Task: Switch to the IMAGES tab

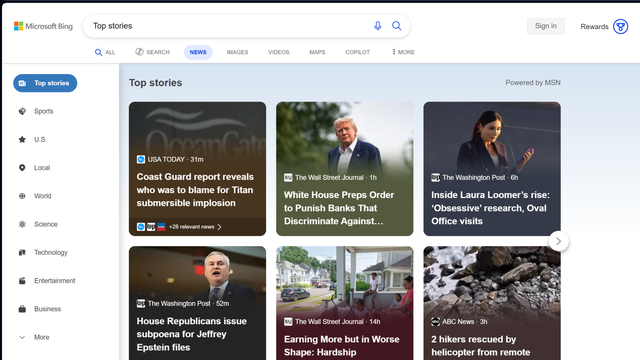Action: click(x=238, y=52)
